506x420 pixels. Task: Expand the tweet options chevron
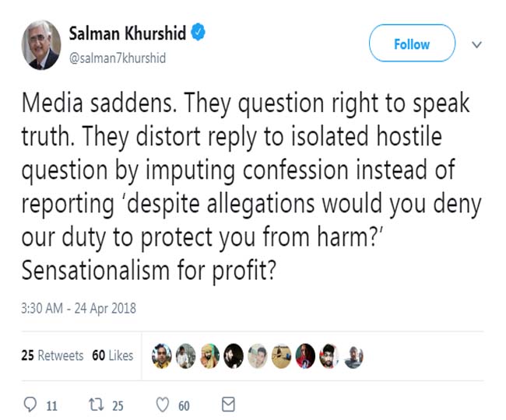tap(477, 44)
